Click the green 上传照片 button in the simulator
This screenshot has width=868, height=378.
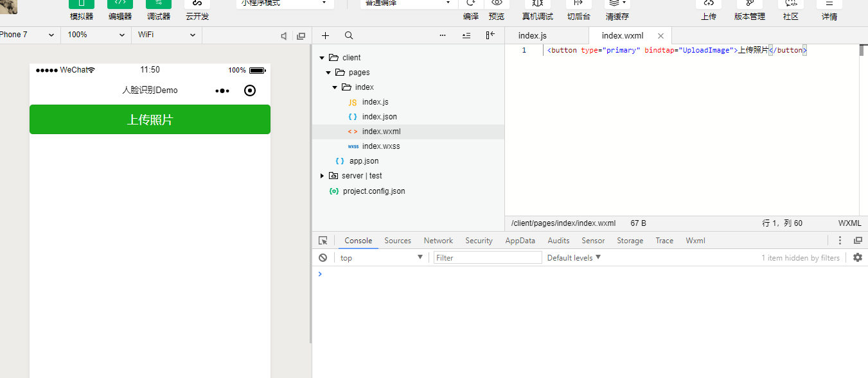coord(150,119)
